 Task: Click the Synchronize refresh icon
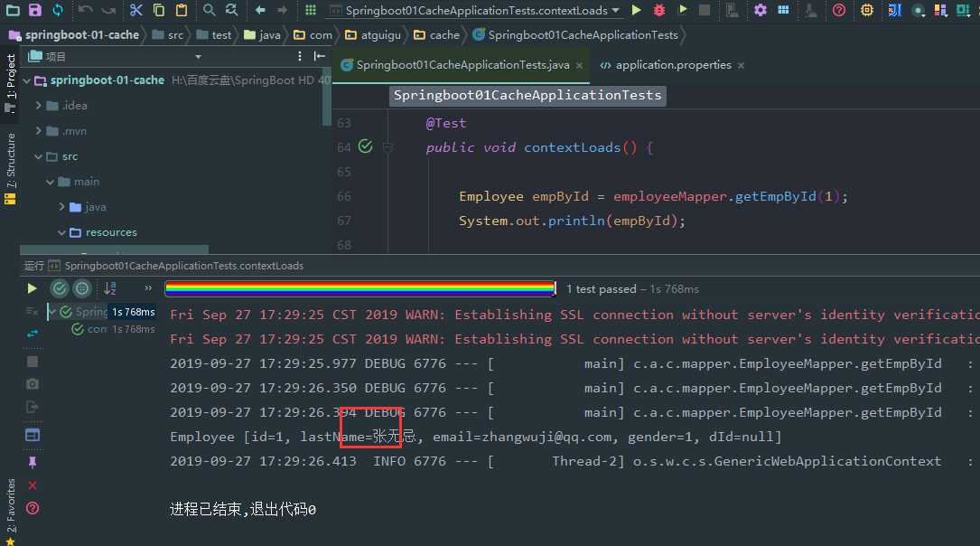pos(58,10)
